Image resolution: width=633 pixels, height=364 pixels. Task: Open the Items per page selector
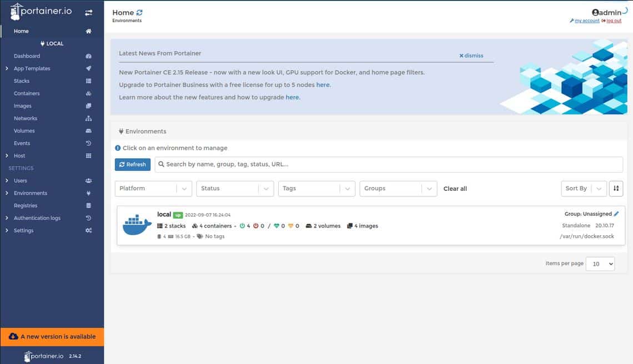pyautogui.click(x=600, y=264)
